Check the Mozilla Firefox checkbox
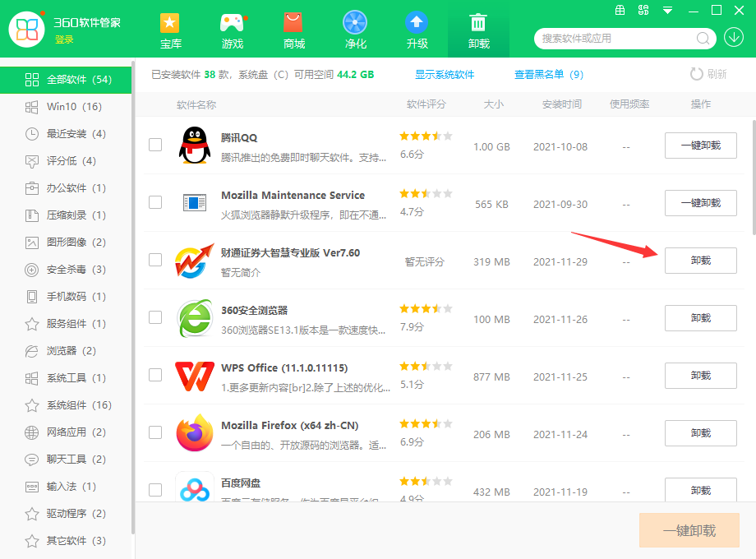Screen dimensions: 756x559 [155, 432]
